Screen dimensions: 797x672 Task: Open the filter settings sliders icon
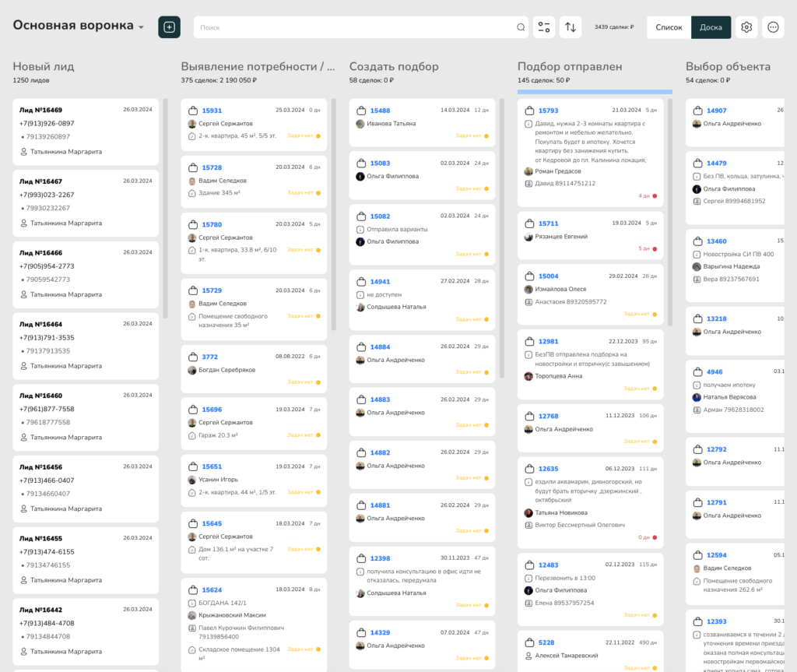[544, 27]
